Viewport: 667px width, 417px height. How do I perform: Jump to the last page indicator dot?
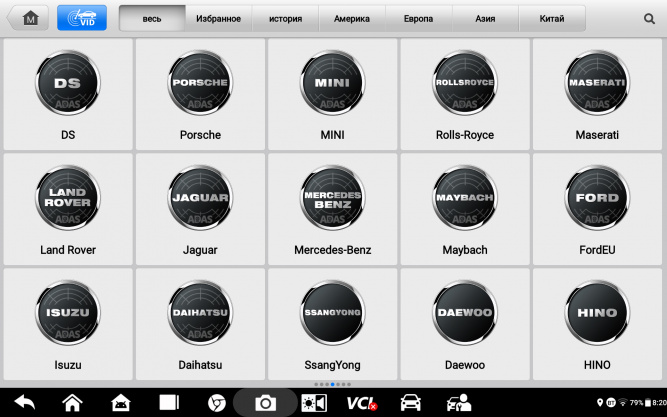[349, 384]
